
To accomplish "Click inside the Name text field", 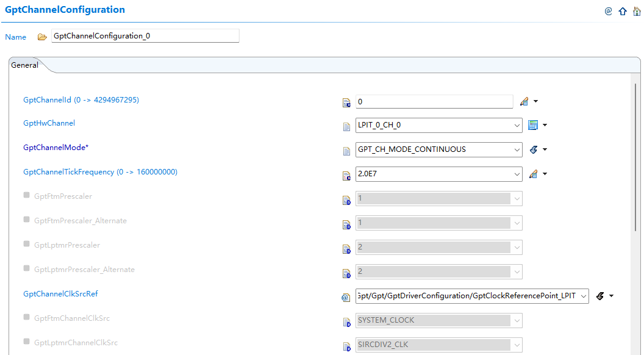I will pos(145,36).
